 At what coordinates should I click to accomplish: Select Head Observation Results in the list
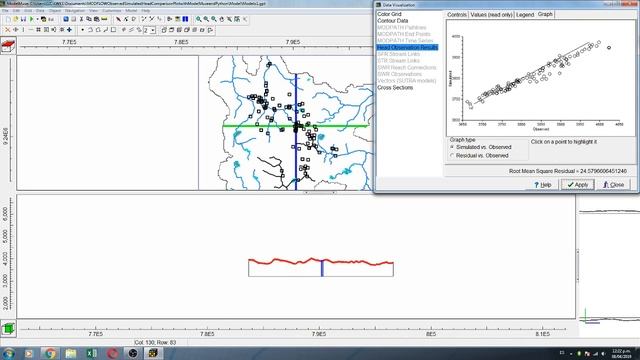[407, 47]
